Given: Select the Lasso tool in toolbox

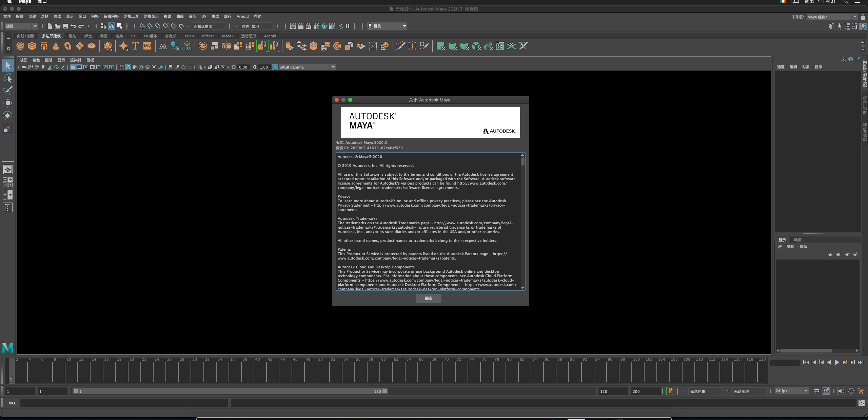Looking at the screenshot, I should [8, 78].
